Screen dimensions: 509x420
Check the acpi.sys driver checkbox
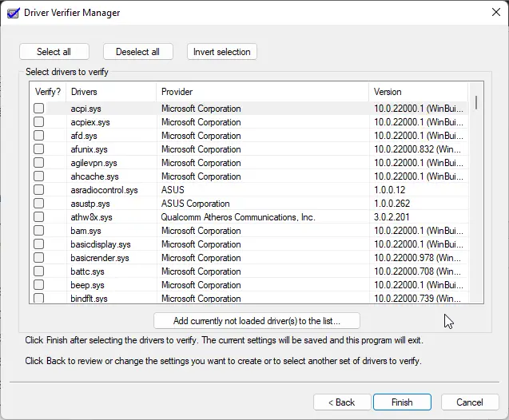click(x=38, y=109)
